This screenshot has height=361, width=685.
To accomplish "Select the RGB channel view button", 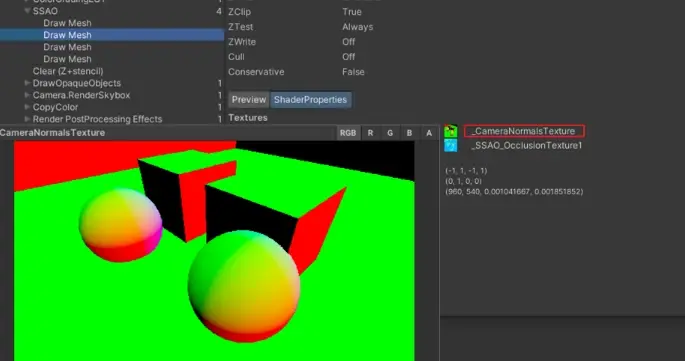I will pyautogui.click(x=348, y=133).
